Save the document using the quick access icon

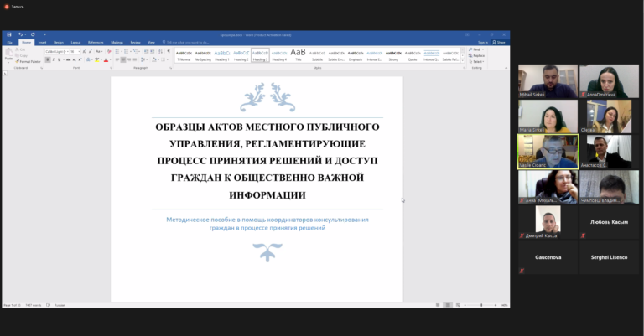click(9, 34)
